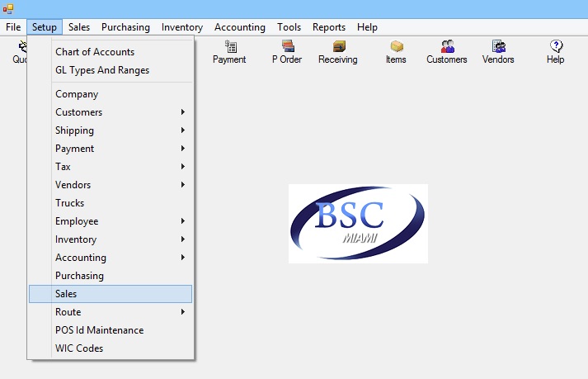Open the Receiving toolbar icon
The image size is (588, 379).
[x=338, y=52]
